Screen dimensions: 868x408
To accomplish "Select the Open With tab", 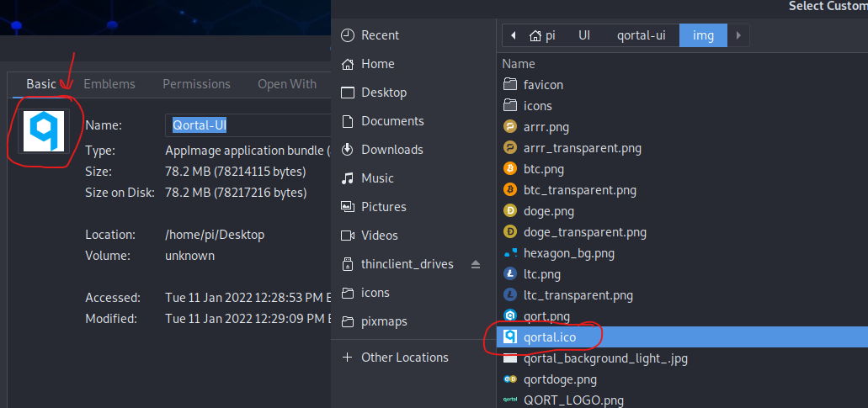I will (287, 84).
